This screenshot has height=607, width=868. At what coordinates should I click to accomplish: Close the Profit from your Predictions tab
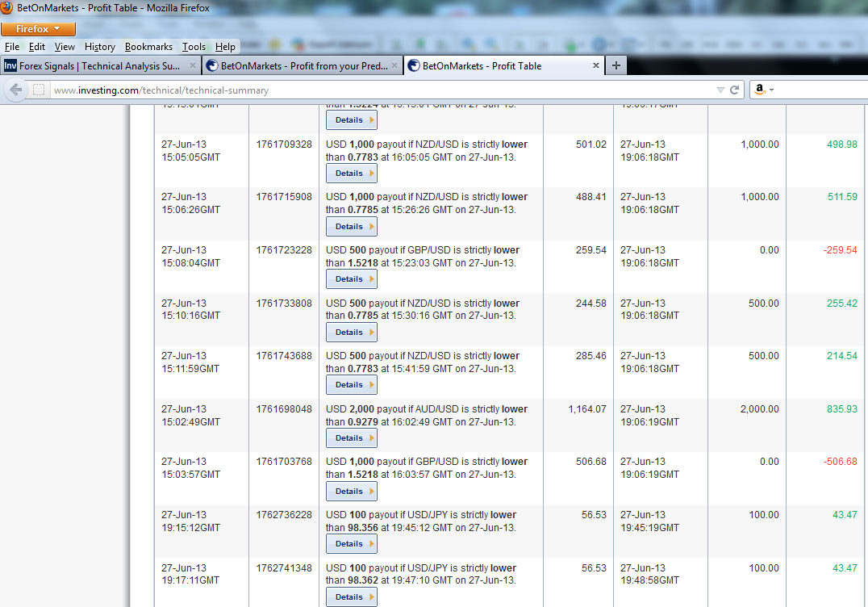click(x=394, y=65)
